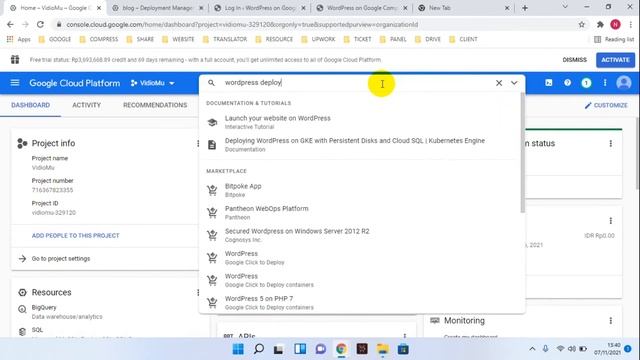Open the Resources card three-dot menu
The height and width of the screenshot is (360, 640).
[x=198, y=292]
